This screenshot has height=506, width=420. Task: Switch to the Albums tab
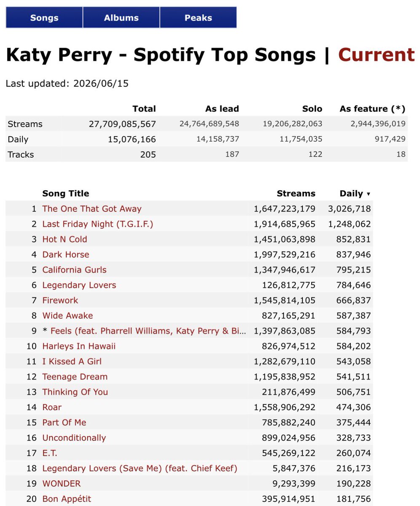[x=121, y=18]
